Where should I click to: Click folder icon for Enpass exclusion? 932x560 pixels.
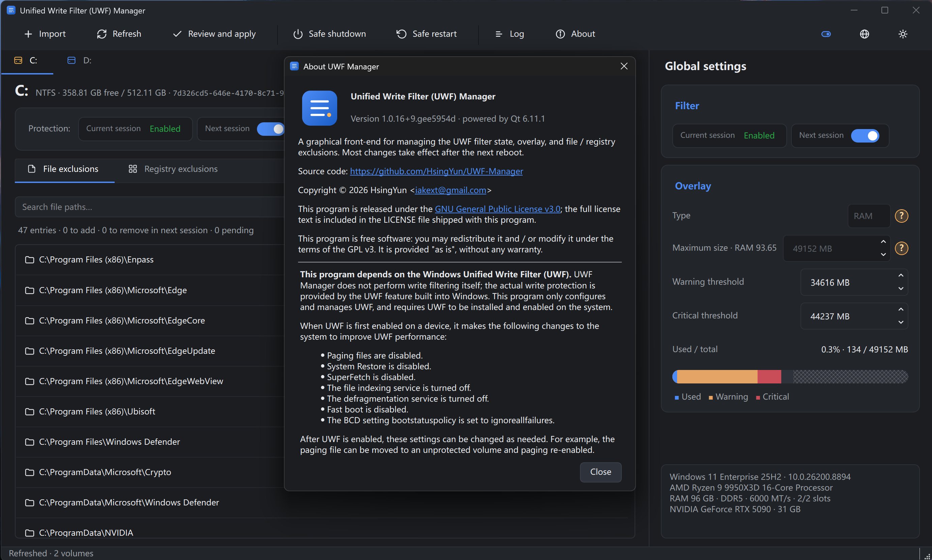(29, 260)
